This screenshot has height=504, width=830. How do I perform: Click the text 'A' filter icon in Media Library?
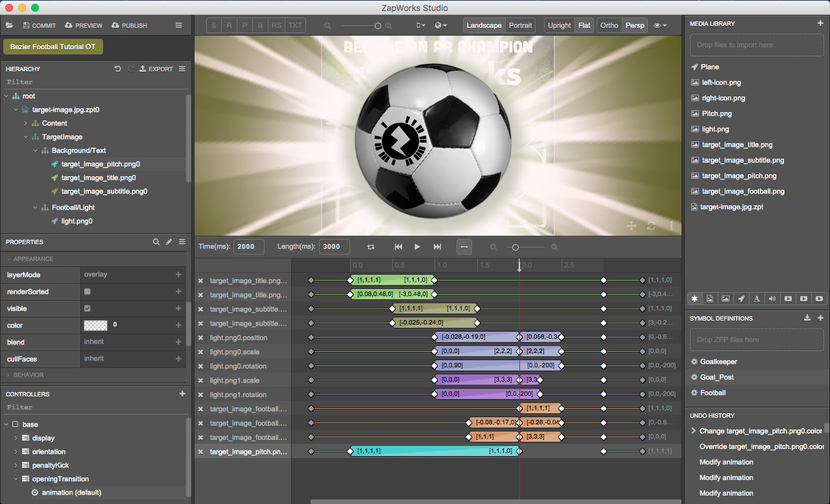tap(757, 299)
